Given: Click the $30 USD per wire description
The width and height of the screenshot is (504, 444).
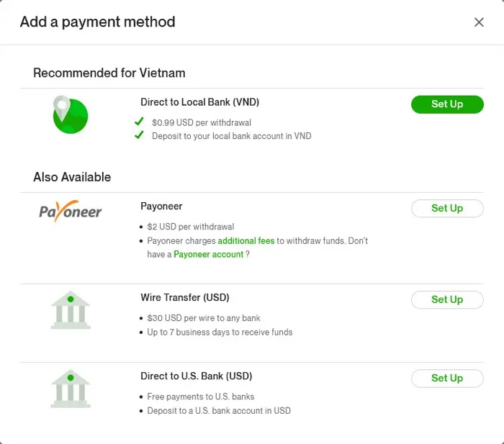Looking at the screenshot, I should click(204, 318).
